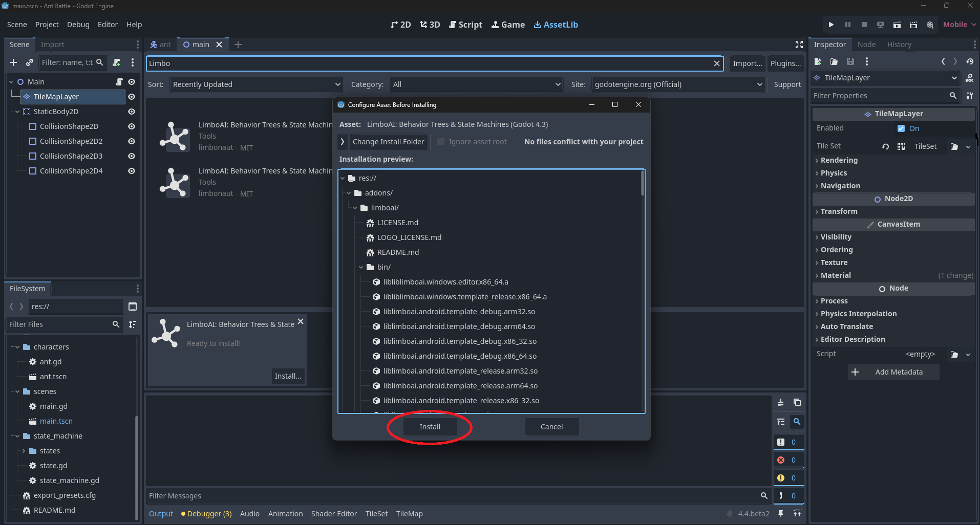Switch to the Script workspace
The height and width of the screenshot is (525, 980).
[465, 25]
